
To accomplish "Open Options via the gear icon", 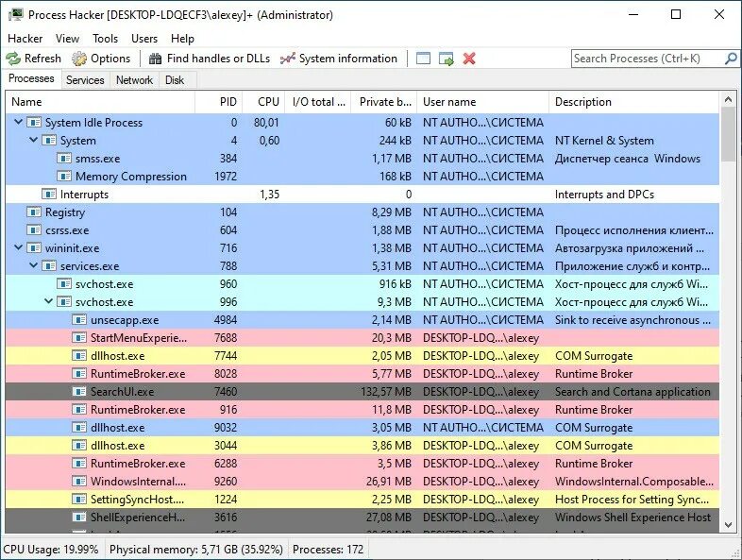I will [x=79, y=59].
